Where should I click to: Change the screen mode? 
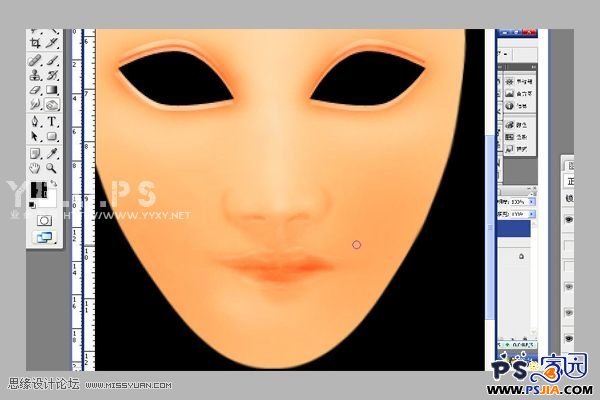[44, 238]
